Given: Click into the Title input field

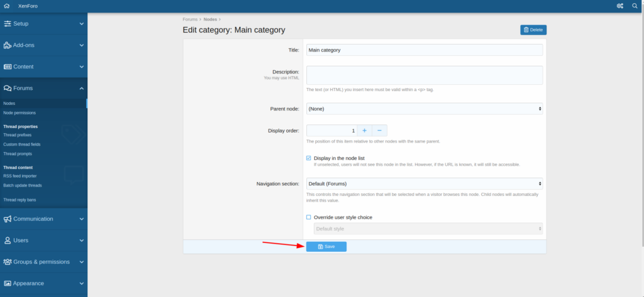Looking at the screenshot, I should [x=425, y=50].
